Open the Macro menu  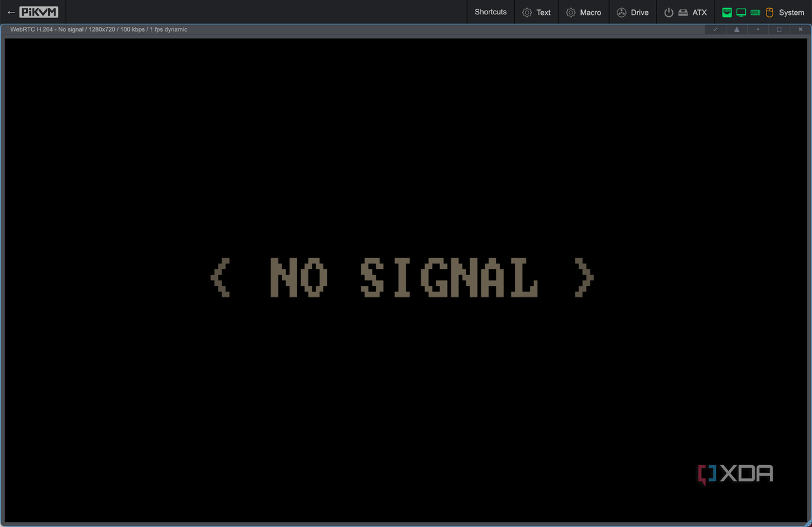[584, 12]
